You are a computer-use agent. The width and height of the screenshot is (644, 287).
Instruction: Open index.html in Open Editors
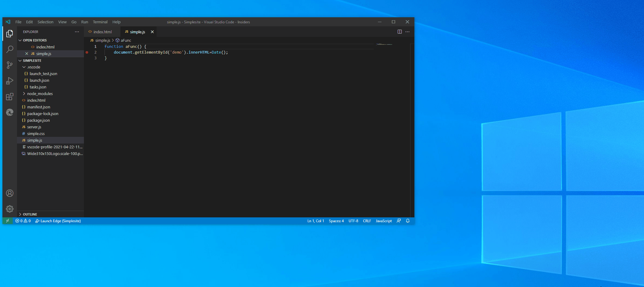tap(50, 47)
